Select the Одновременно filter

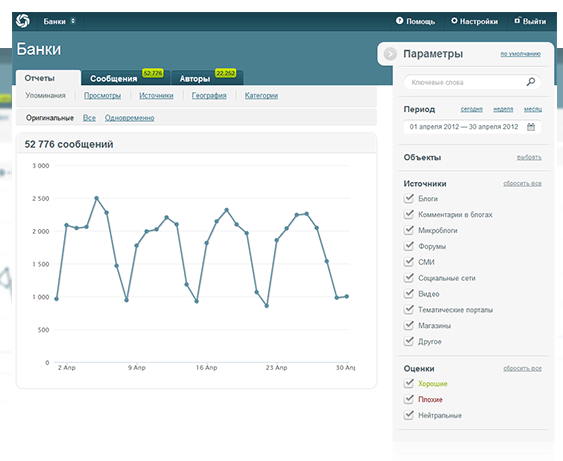pos(129,118)
